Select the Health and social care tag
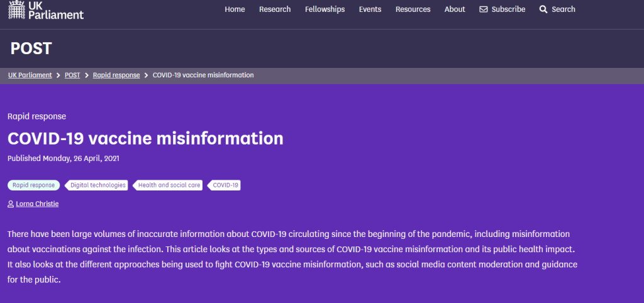The height and width of the screenshot is (303, 644). click(168, 185)
